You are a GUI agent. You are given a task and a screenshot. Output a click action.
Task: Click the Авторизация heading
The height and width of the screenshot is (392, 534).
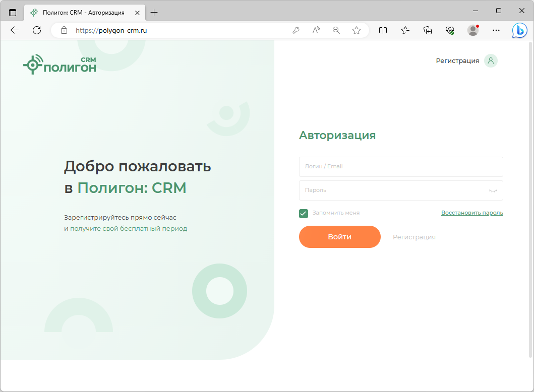point(337,135)
